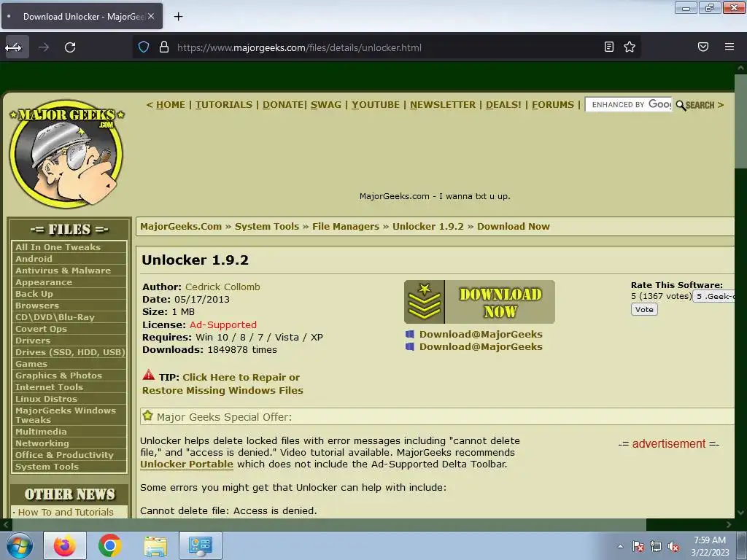The height and width of the screenshot is (560, 747).
Task: Open Office & Productivity category
Action: click(64, 455)
